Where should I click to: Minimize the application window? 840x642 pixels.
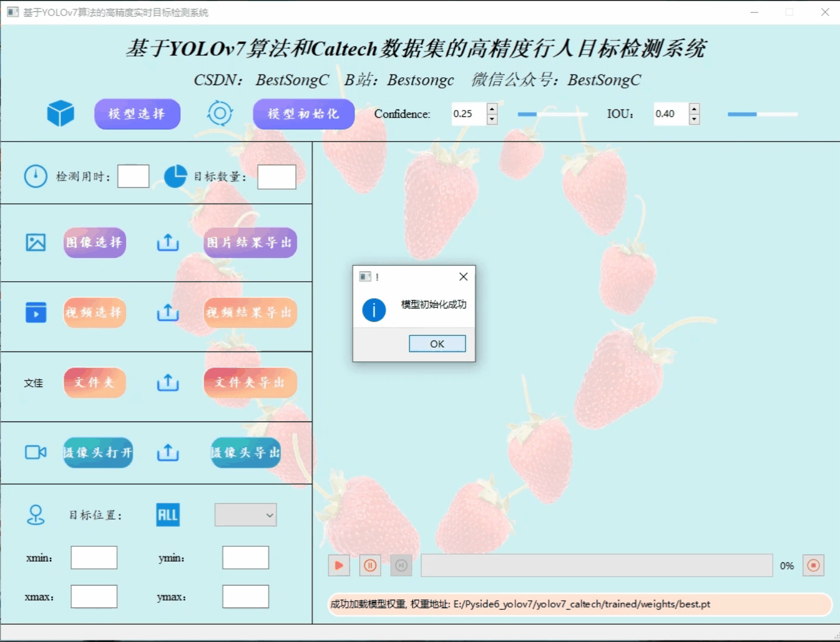tap(754, 12)
